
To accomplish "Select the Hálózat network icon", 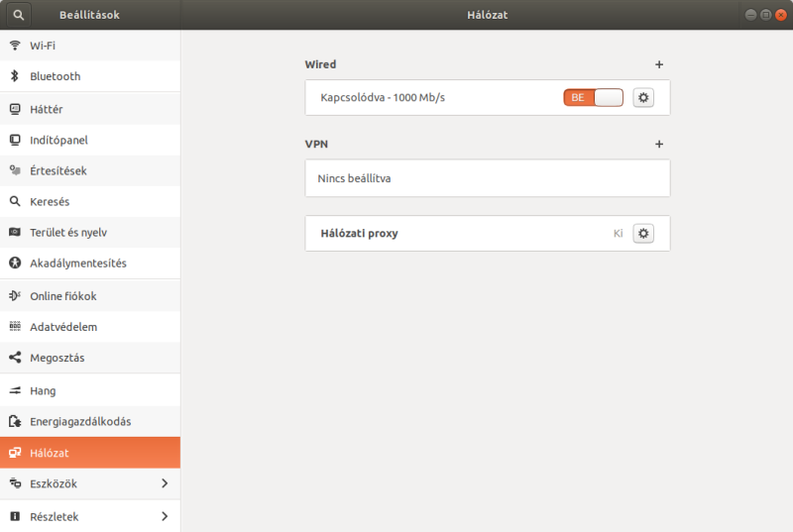I will pos(15,453).
